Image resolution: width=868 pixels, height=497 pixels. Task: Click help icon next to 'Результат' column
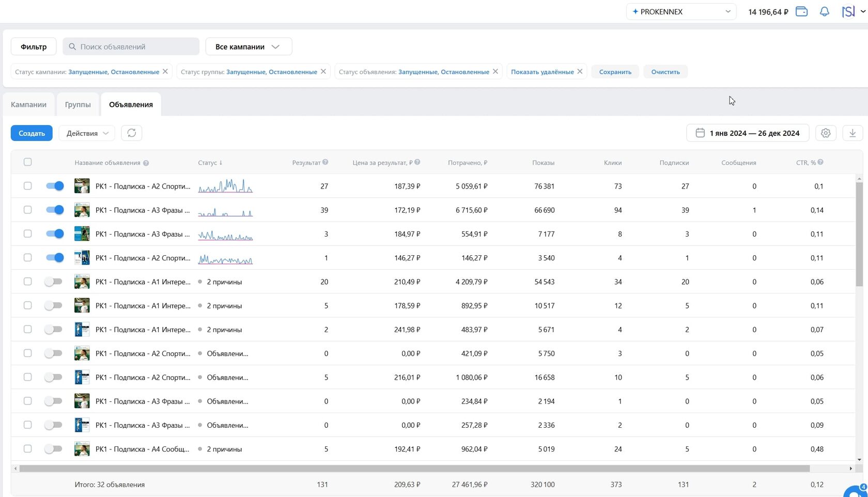[326, 162]
